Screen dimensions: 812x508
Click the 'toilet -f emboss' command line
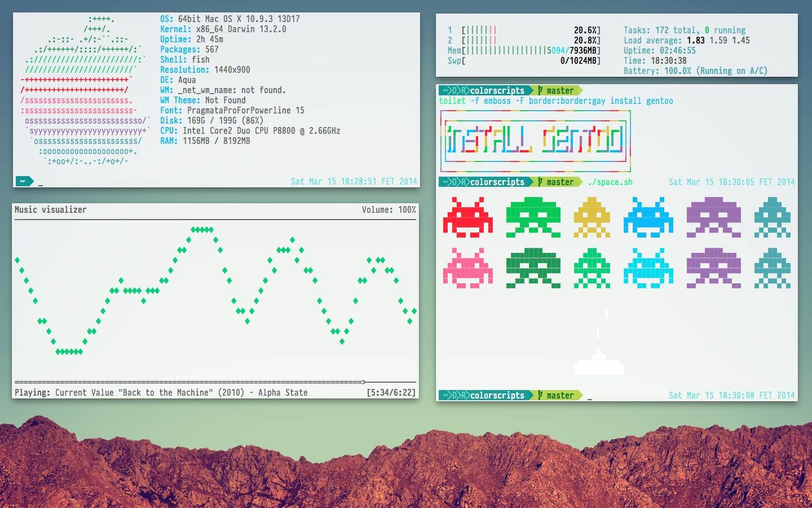tap(556, 100)
